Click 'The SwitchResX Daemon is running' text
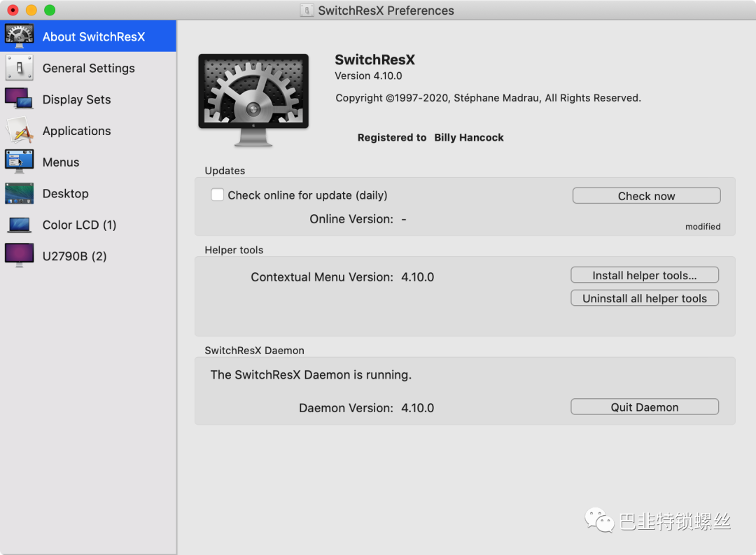Screen dimensions: 756x555 (x=311, y=374)
